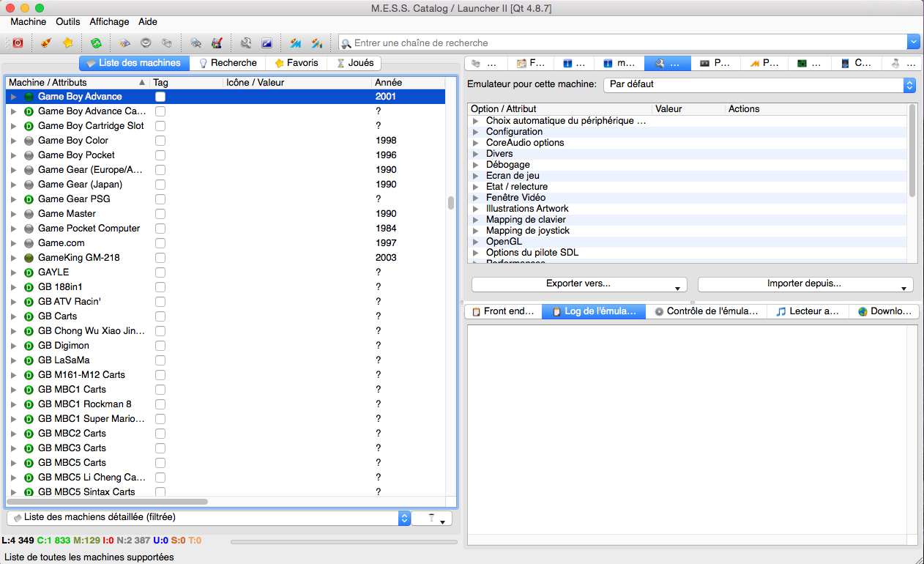Click the magnifier icon in the search field
This screenshot has height=564, width=924.
(x=346, y=43)
